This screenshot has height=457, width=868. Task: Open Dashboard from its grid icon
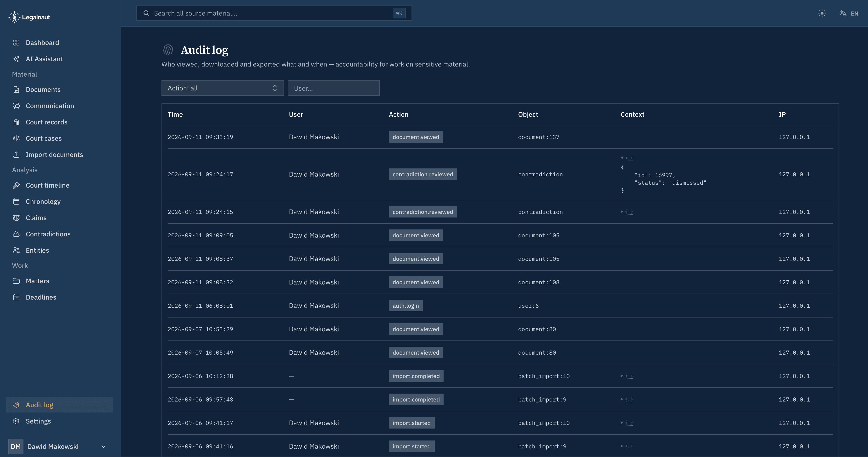[x=16, y=43]
